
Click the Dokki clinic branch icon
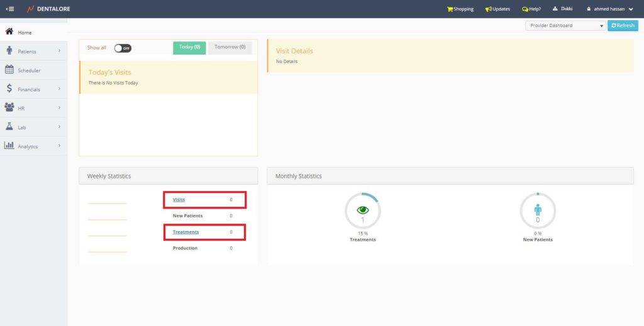[555, 9]
